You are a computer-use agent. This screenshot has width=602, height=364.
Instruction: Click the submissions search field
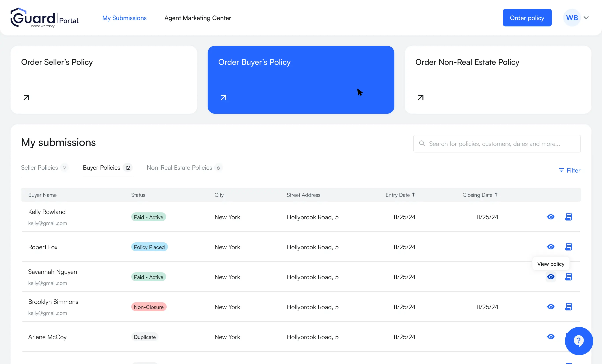point(497,144)
